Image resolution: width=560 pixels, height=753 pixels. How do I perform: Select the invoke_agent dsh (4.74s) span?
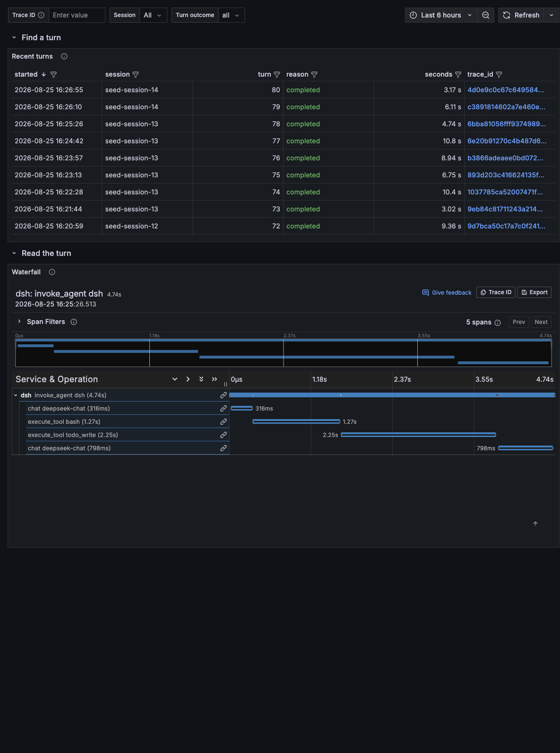70,395
